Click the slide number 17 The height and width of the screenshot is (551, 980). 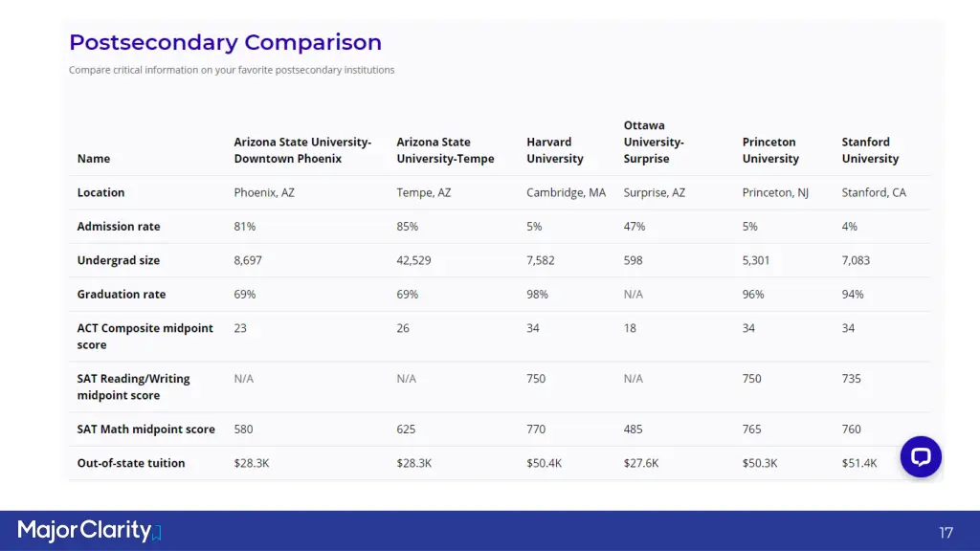[946, 532]
